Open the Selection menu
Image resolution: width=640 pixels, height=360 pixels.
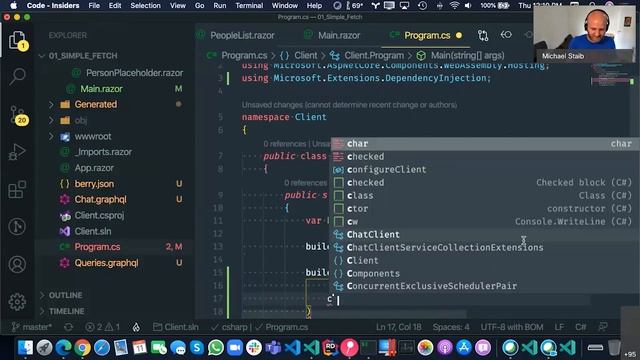coord(145,6)
